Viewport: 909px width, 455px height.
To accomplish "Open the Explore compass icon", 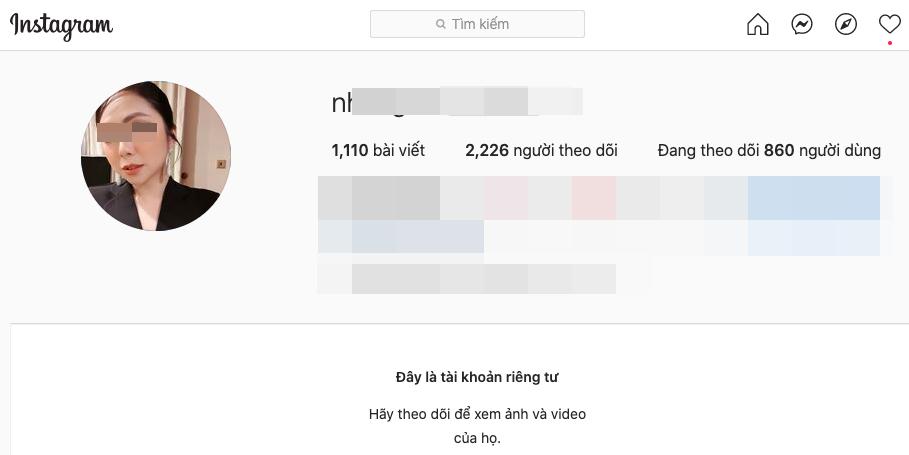I will pyautogui.click(x=846, y=24).
